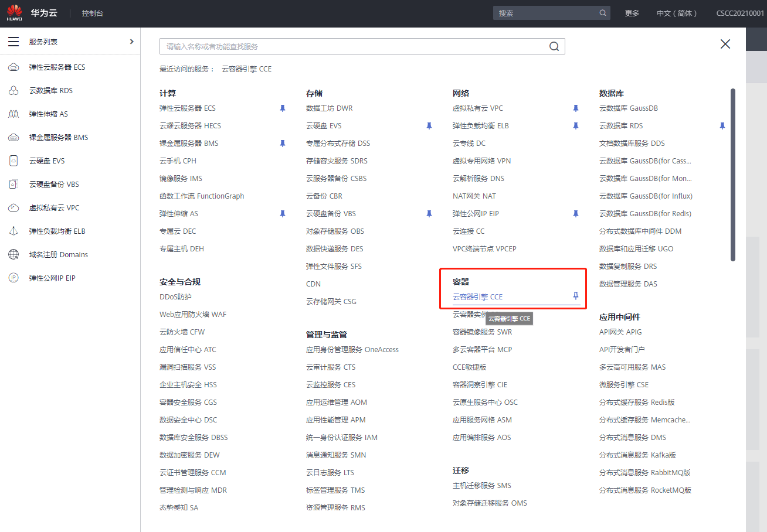Open 函数工作流 FunctionGraph service

point(202,196)
